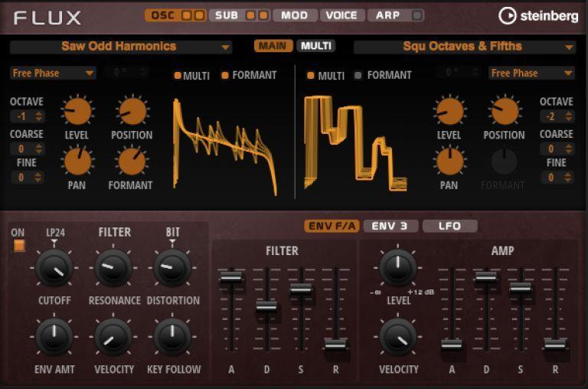The height and width of the screenshot is (389, 588).
Task: Click oscillator 1 LEVEL knob
Action: click(x=77, y=111)
